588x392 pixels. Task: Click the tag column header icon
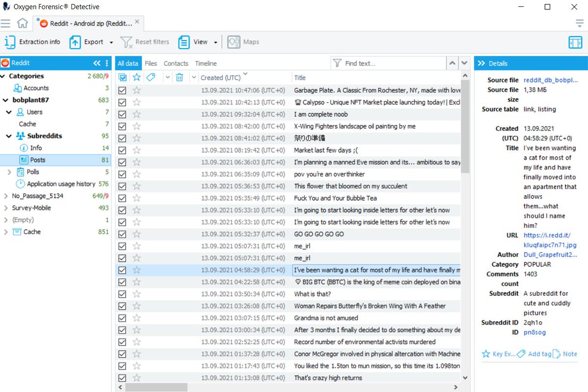pyautogui.click(x=151, y=78)
